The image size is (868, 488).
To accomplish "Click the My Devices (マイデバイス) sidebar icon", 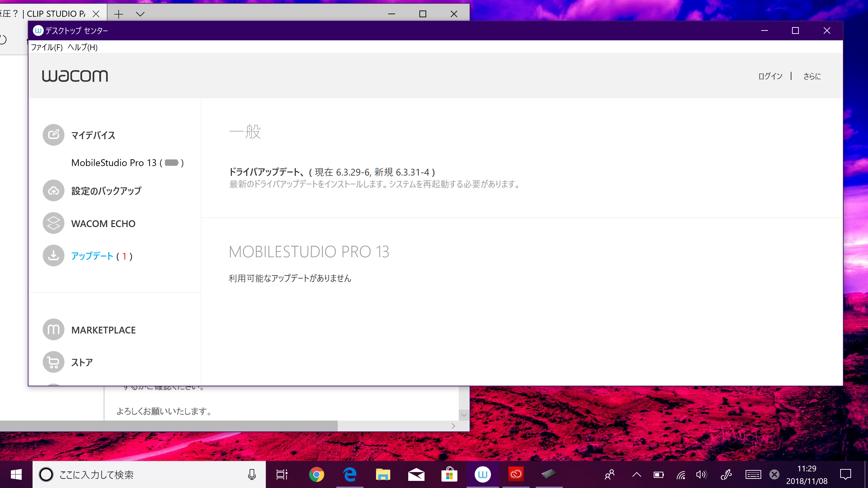I will coord(53,135).
